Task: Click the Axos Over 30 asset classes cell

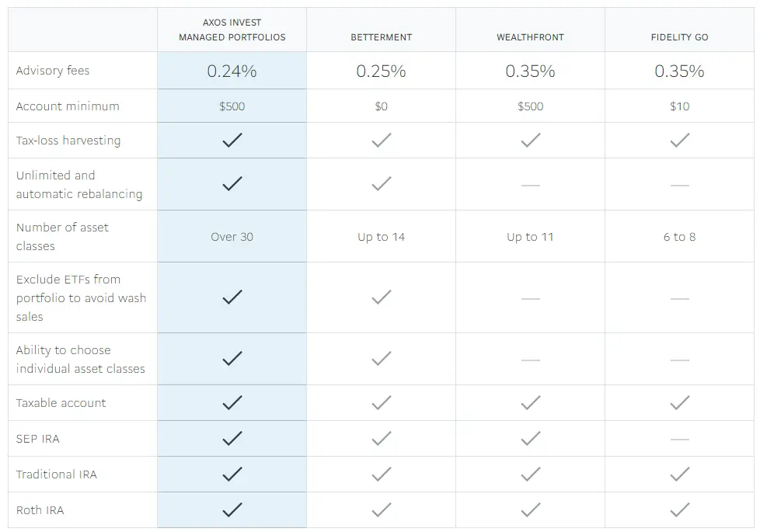Action: click(x=232, y=237)
